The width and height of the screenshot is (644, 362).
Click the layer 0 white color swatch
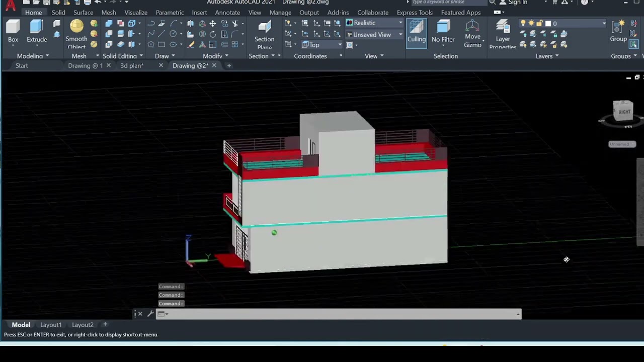548,23
